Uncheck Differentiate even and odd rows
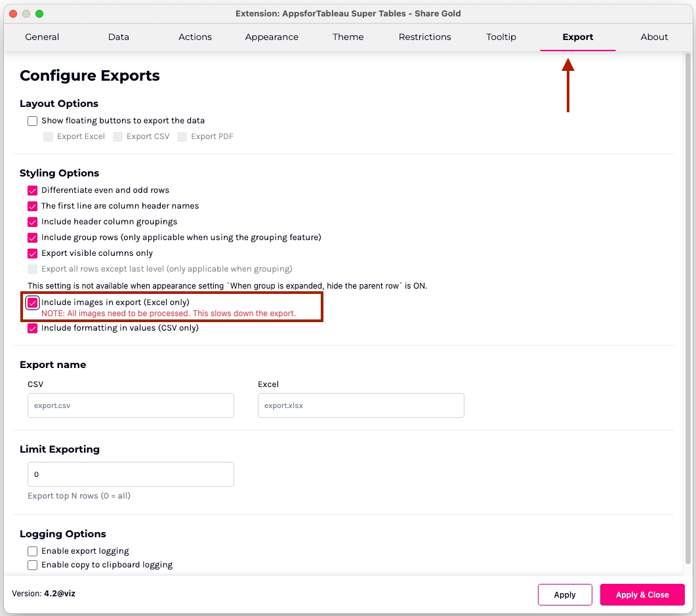The width and height of the screenshot is (696, 616). 33,190
